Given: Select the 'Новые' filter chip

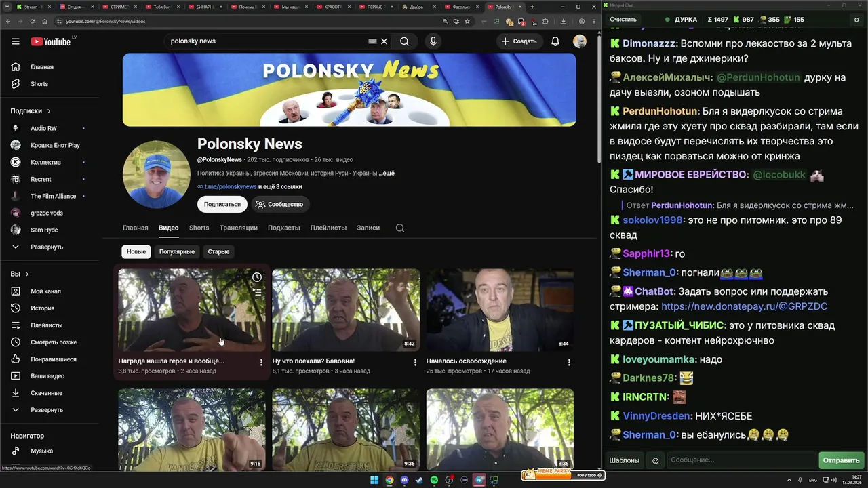Looking at the screenshot, I should point(136,252).
